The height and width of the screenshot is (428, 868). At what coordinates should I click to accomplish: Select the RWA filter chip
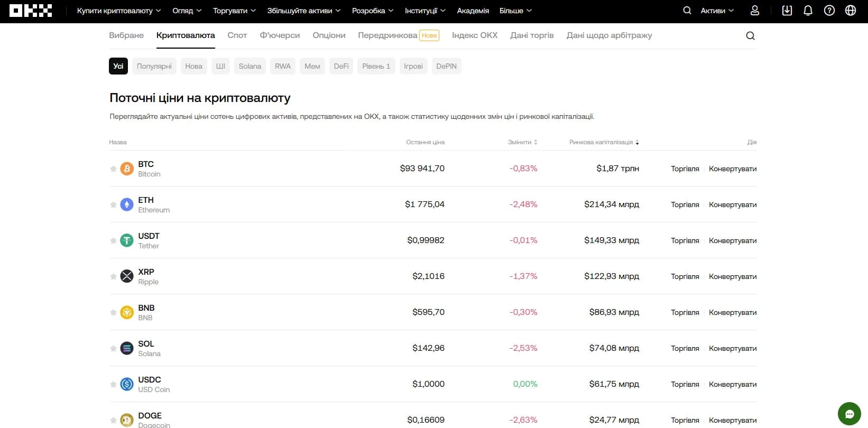(283, 66)
